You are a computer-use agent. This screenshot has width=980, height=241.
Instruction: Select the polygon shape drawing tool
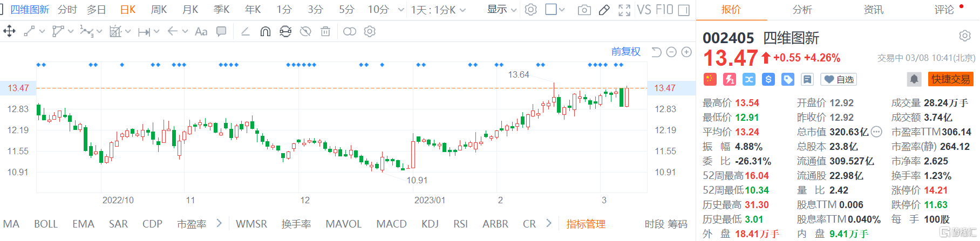click(58, 31)
